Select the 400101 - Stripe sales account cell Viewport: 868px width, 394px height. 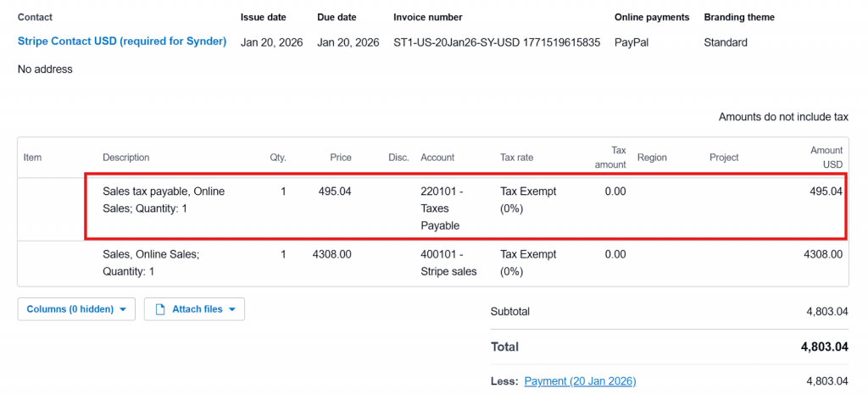tap(448, 263)
